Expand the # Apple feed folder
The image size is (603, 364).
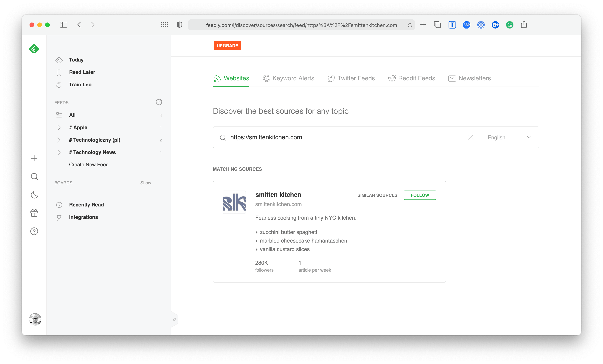pyautogui.click(x=59, y=128)
